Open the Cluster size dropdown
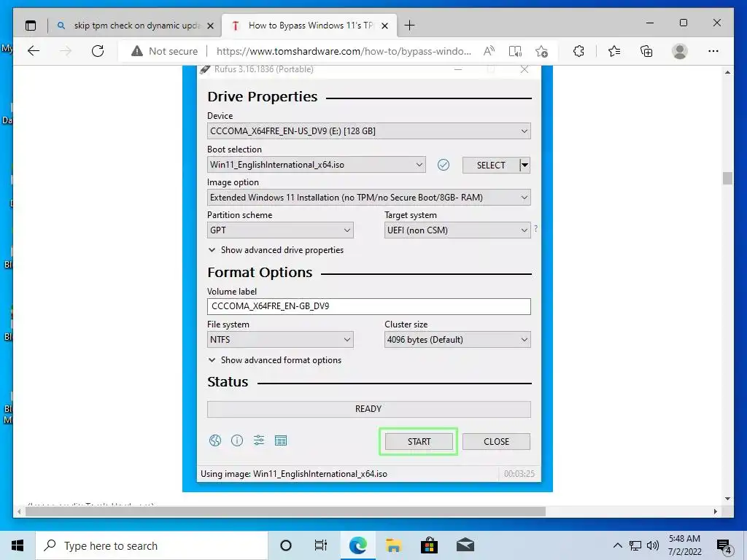 [x=457, y=340]
